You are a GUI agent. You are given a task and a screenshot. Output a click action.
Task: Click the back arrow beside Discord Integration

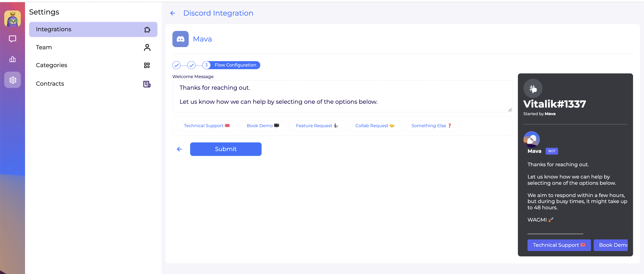(172, 13)
